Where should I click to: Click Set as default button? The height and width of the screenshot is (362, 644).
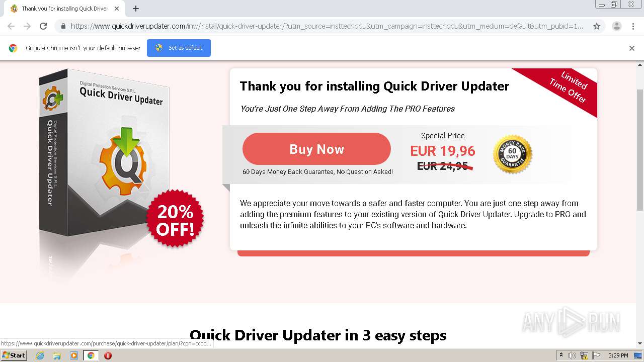click(179, 48)
